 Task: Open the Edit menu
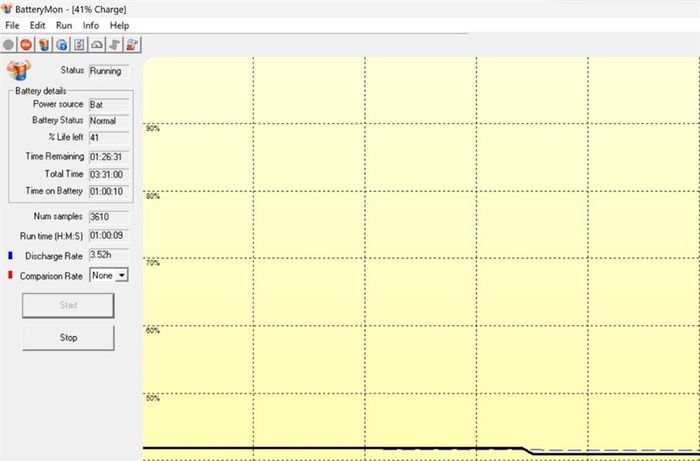[x=38, y=25]
